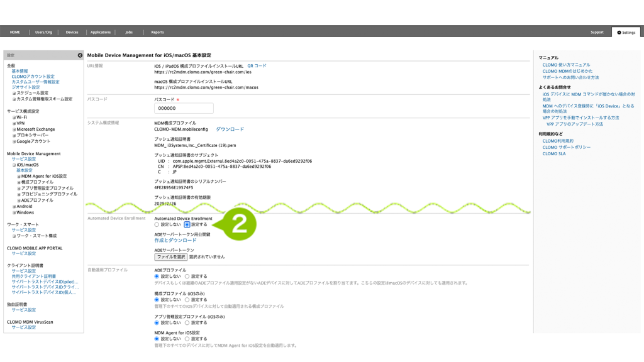
Task: Open 共用クライアント証明書 in sidebar
Action: (34, 277)
